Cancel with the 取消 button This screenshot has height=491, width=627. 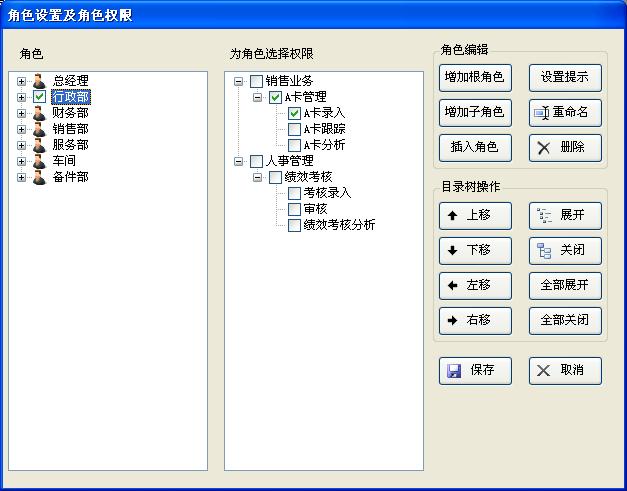565,371
